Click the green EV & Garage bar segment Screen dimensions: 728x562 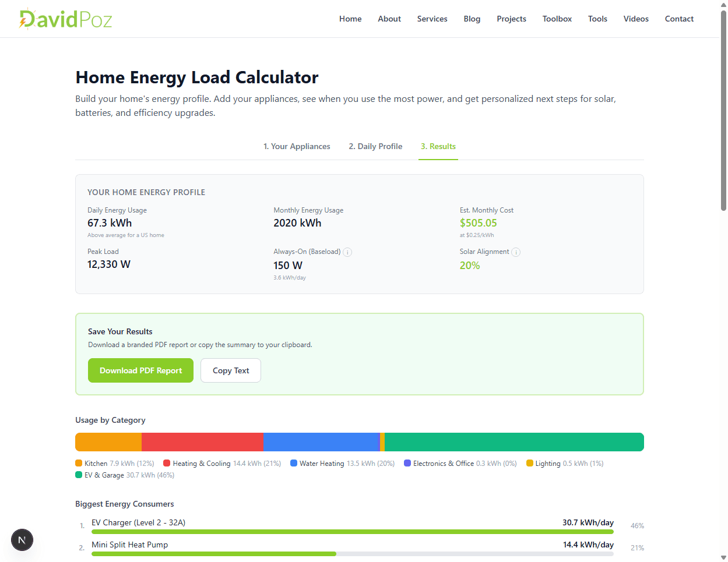tap(513, 442)
